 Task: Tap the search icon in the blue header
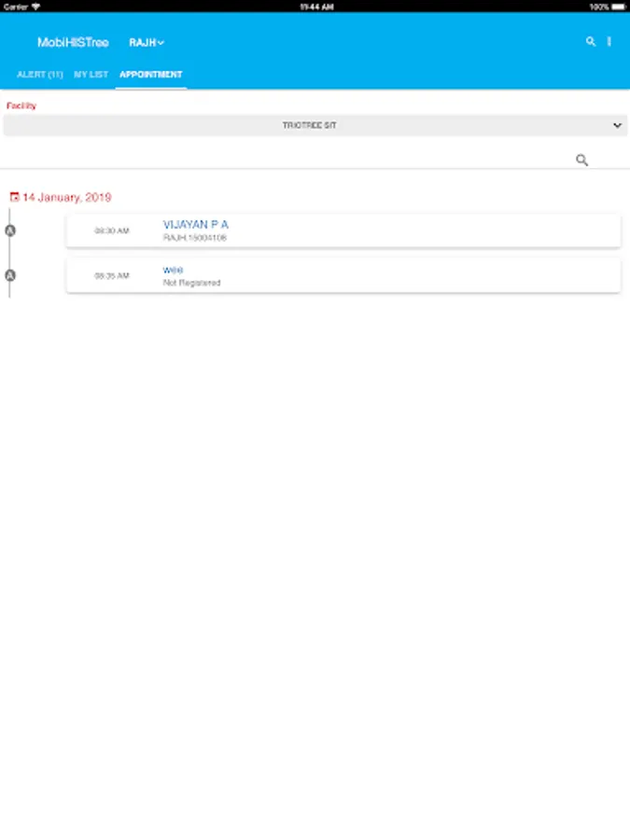coord(591,42)
